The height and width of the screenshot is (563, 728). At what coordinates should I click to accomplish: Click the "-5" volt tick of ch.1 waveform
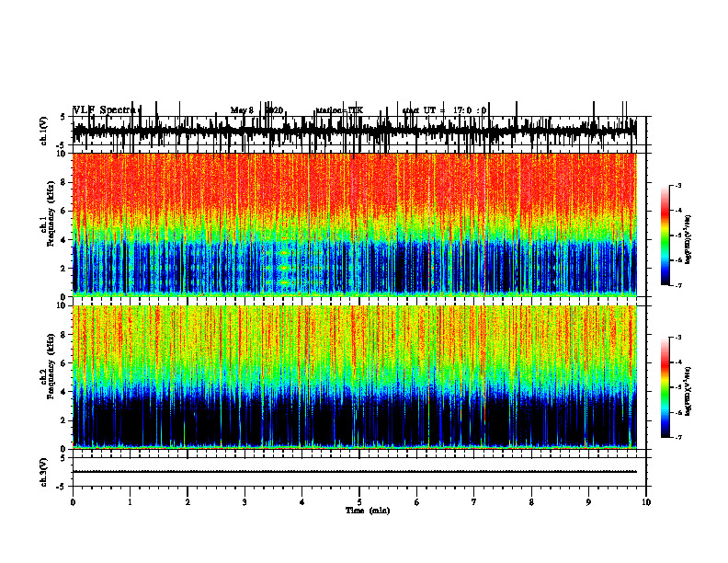(x=62, y=145)
